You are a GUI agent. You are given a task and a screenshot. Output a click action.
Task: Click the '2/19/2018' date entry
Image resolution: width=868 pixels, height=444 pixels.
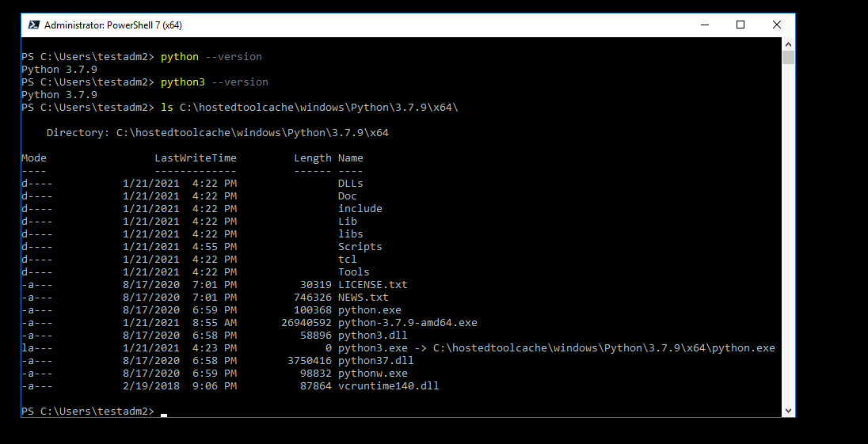click(x=151, y=386)
